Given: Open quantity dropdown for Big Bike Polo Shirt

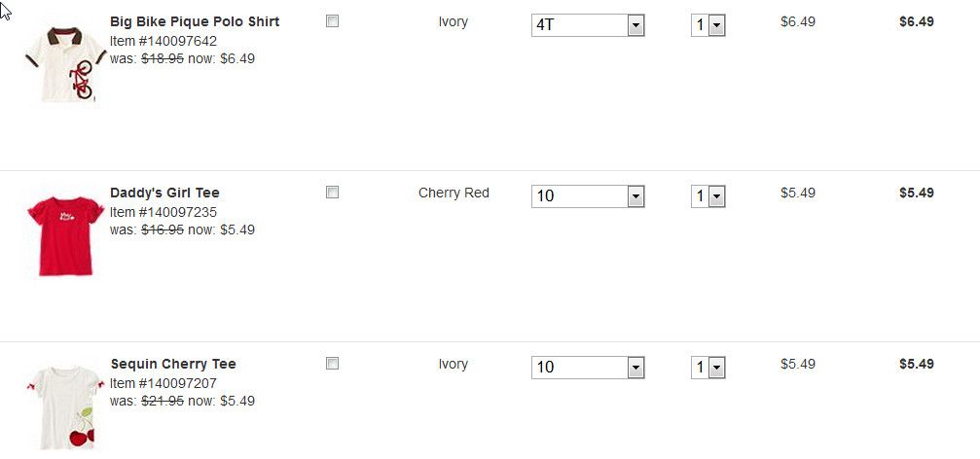Looking at the screenshot, I should click(708, 25).
